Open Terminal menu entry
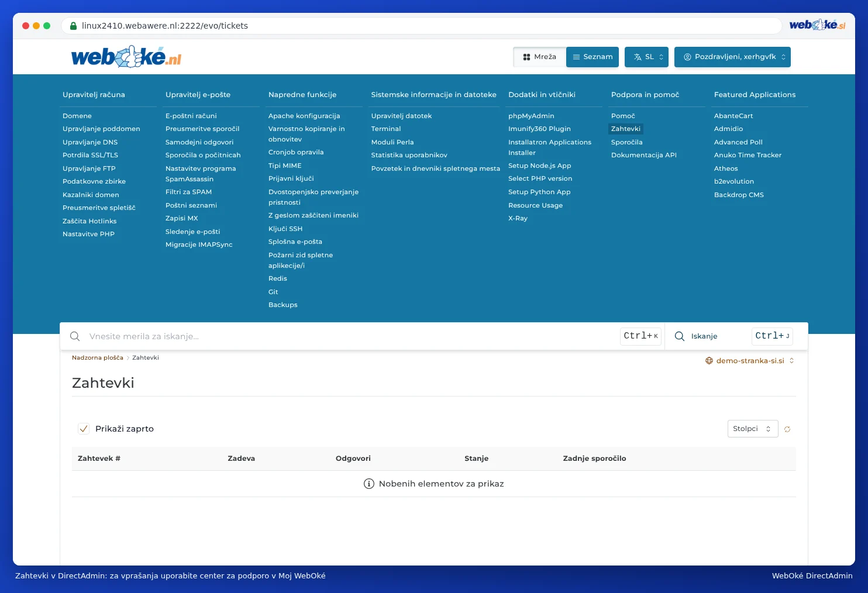868x593 pixels. coord(386,129)
